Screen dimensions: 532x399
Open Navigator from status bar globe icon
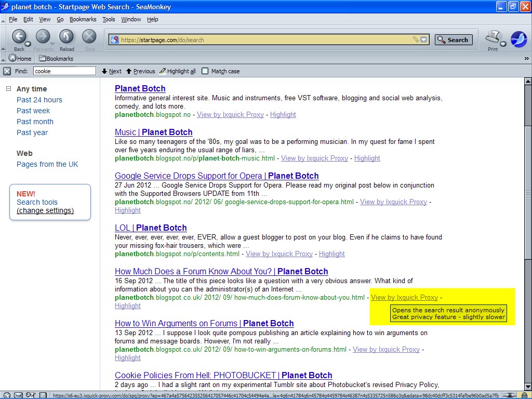(x=7, y=395)
